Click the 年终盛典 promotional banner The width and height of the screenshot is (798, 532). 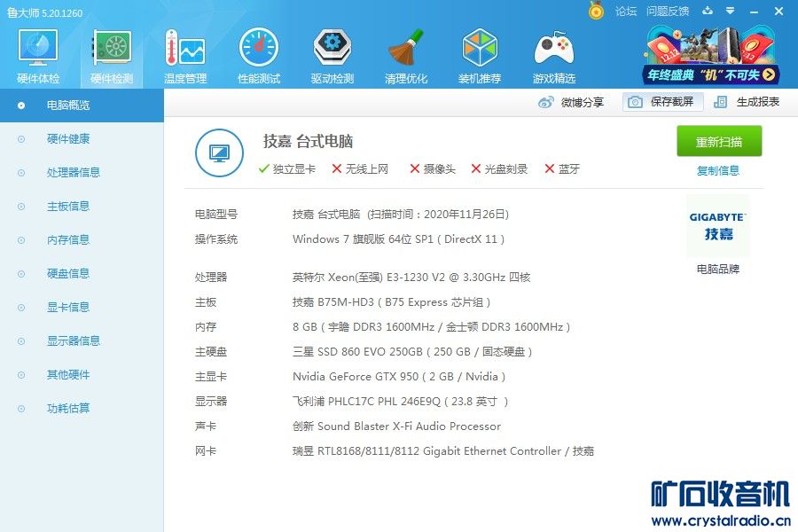point(713,55)
